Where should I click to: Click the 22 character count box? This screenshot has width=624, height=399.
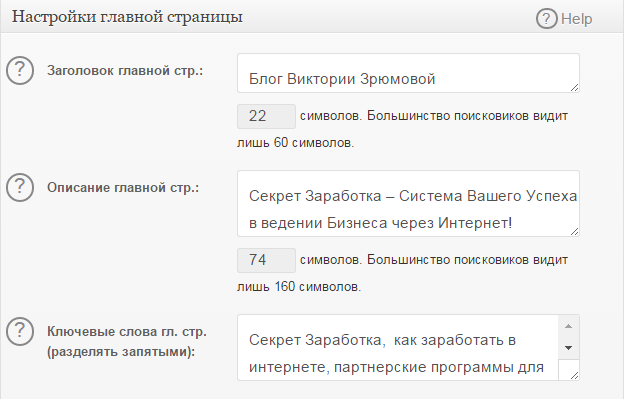tap(266, 116)
